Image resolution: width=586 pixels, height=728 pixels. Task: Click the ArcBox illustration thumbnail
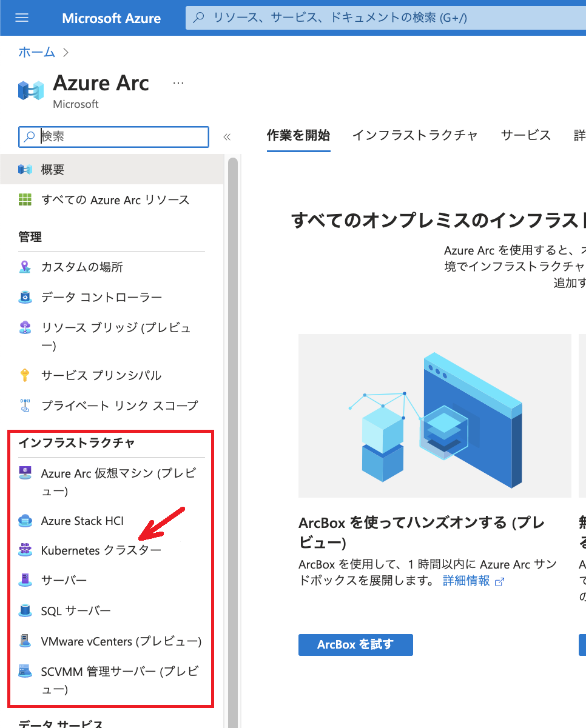pyautogui.click(x=435, y=415)
